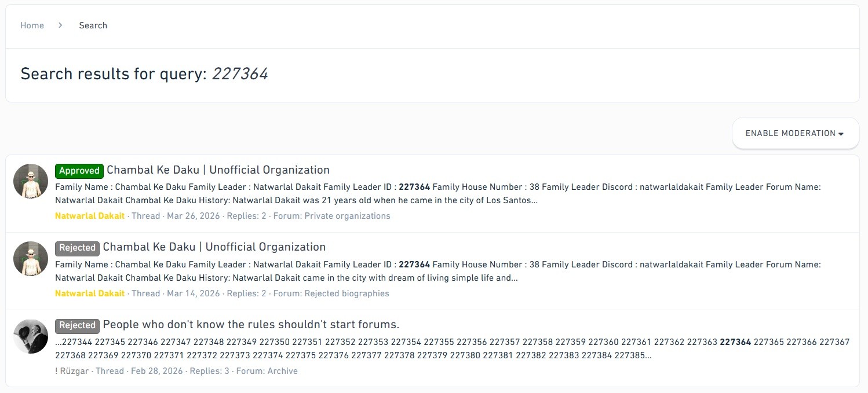Click Rejected badge on Rüzgar's thread
This screenshot has width=868, height=393.
coord(77,325)
